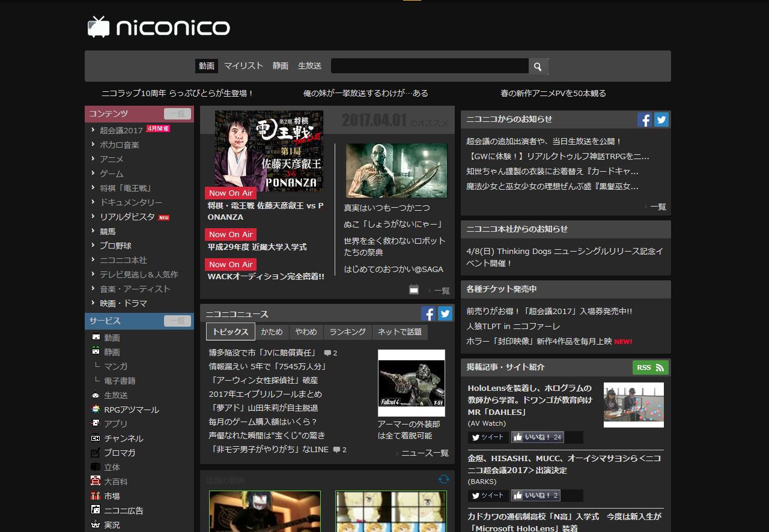Click the 生放送 robot icon in the sidebar

point(94,395)
